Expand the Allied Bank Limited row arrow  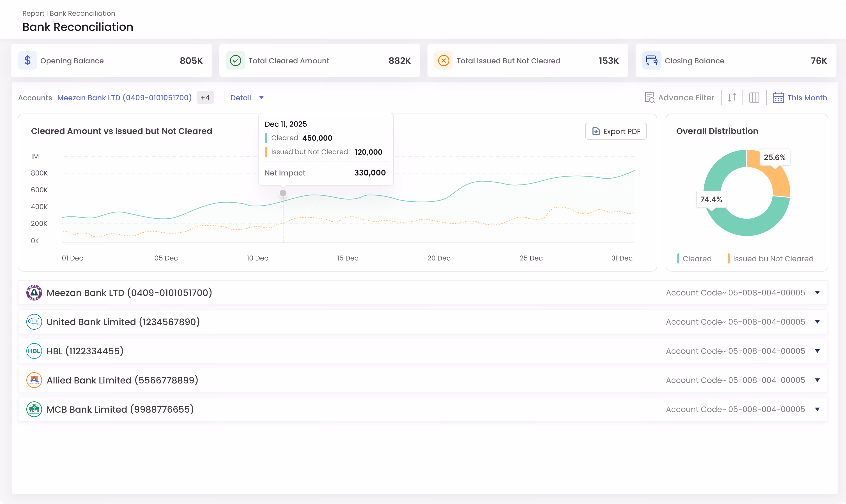point(817,380)
